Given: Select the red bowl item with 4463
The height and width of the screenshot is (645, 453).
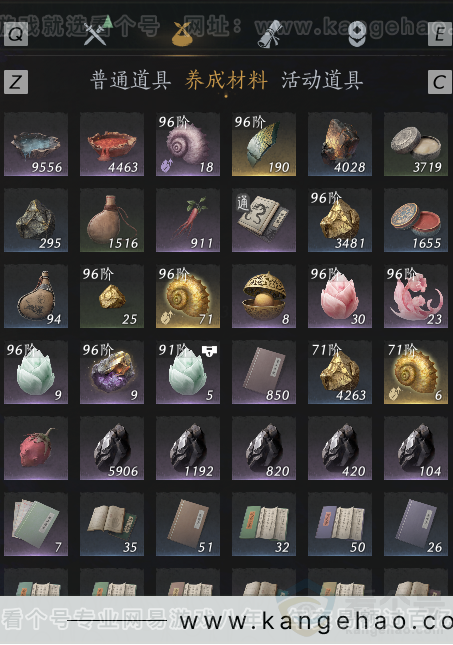Looking at the screenshot, I should 112,144.
